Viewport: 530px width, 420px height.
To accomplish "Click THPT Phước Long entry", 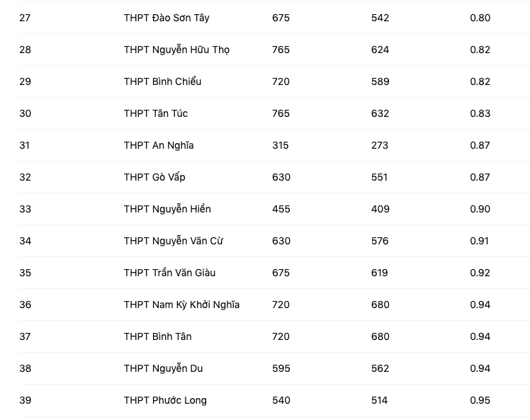I will coord(165,400).
